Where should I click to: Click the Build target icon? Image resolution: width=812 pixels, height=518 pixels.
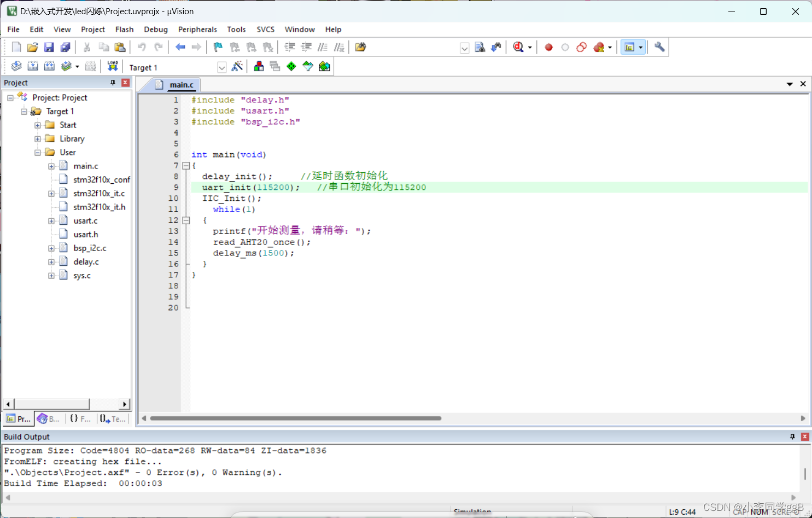coord(33,66)
